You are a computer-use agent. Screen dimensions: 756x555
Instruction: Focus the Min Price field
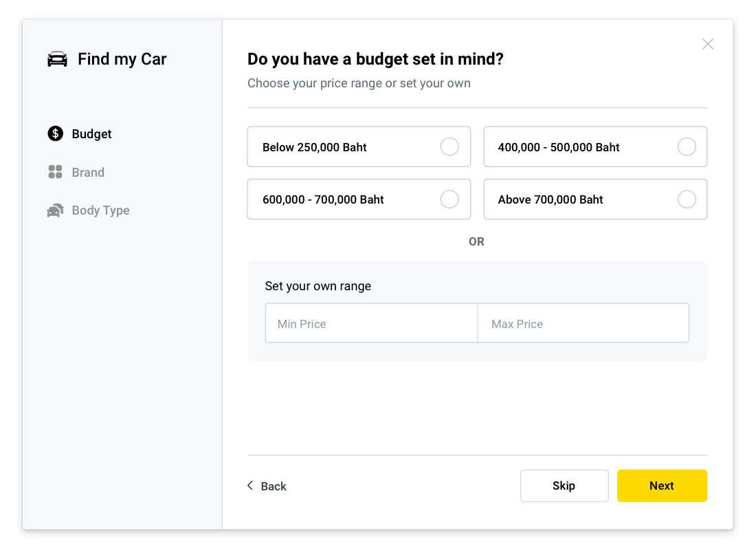[x=371, y=323]
